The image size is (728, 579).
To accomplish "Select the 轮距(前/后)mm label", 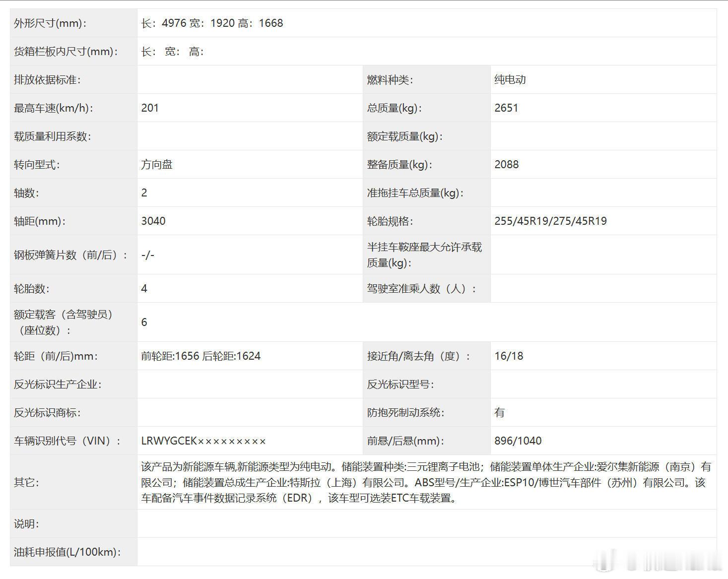I will [56, 356].
